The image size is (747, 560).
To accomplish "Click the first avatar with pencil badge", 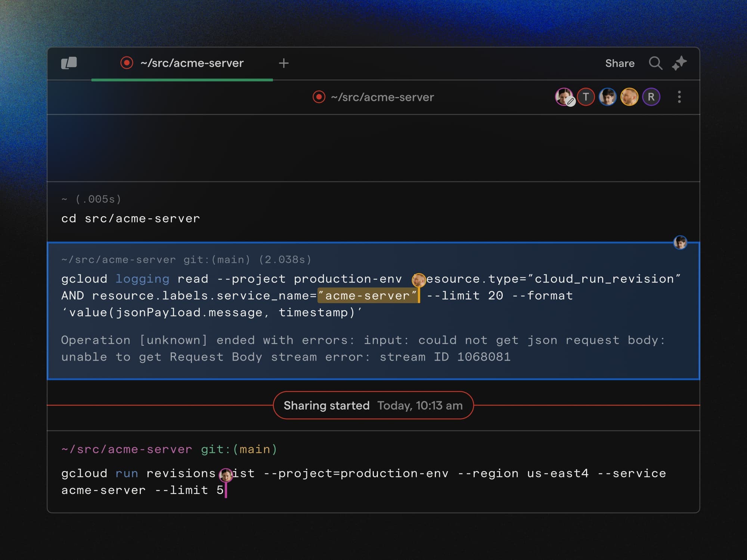I will 564,97.
